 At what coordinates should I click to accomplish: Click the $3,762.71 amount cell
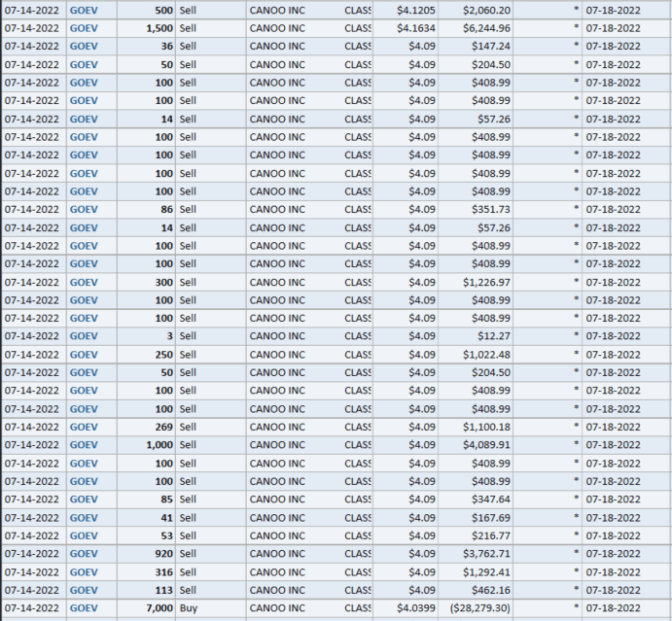point(476,554)
